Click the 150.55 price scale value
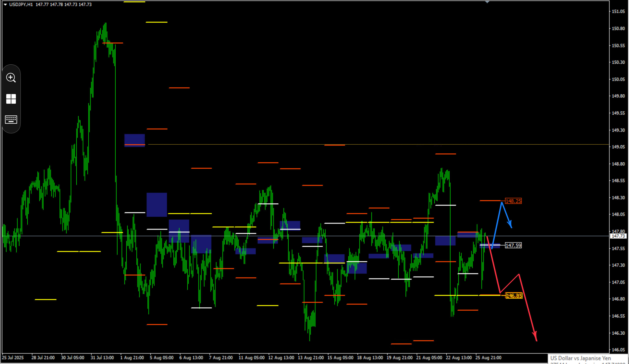This screenshot has width=629, height=364. click(618, 46)
